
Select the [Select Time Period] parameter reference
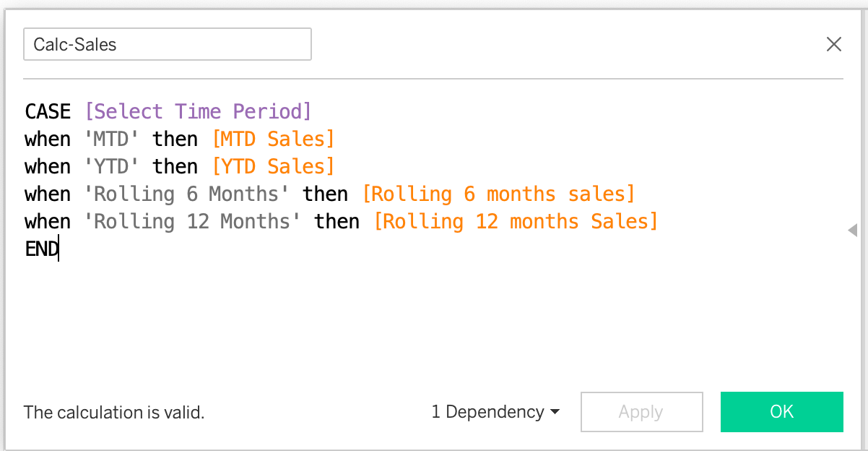tap(198, 111)
